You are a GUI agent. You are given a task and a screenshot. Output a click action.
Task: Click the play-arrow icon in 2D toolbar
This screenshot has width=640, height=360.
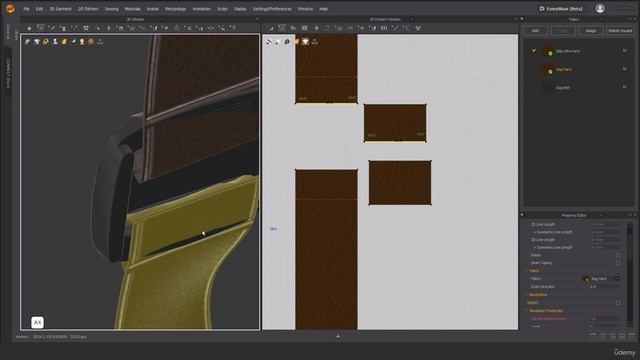(x=316, y=28)
